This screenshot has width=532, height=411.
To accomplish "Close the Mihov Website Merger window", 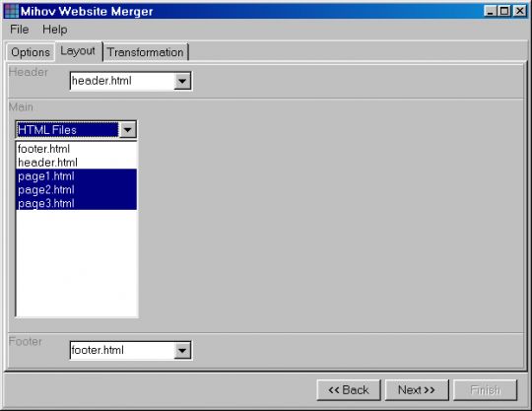I will [519, 11].
